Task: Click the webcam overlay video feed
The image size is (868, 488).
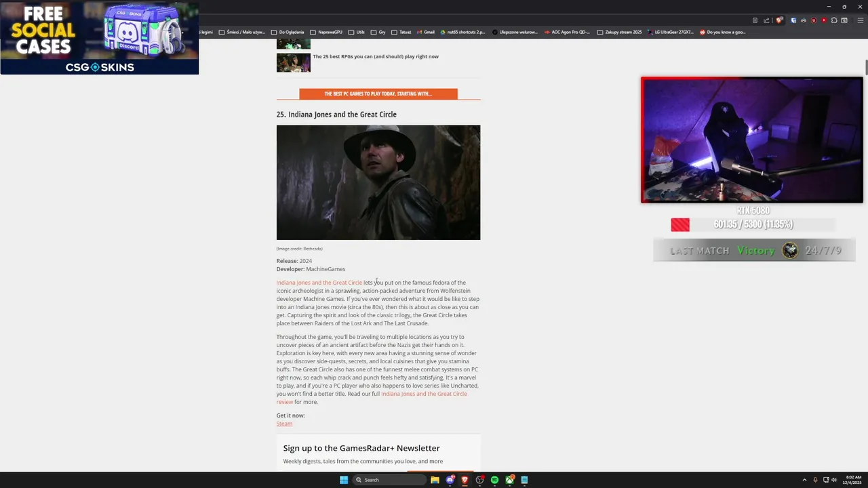Action: coord(752,140)
